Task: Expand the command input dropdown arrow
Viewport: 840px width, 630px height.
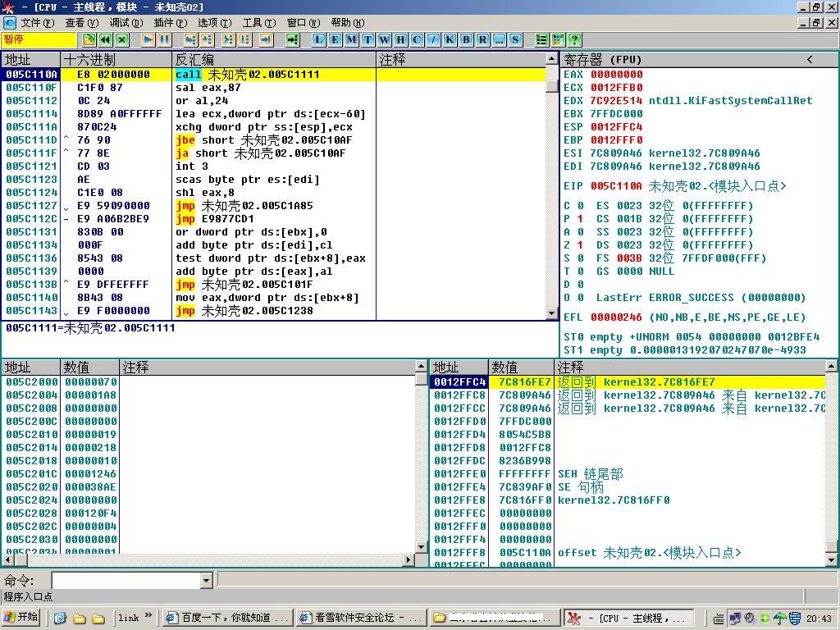Action: pos(206,581)
